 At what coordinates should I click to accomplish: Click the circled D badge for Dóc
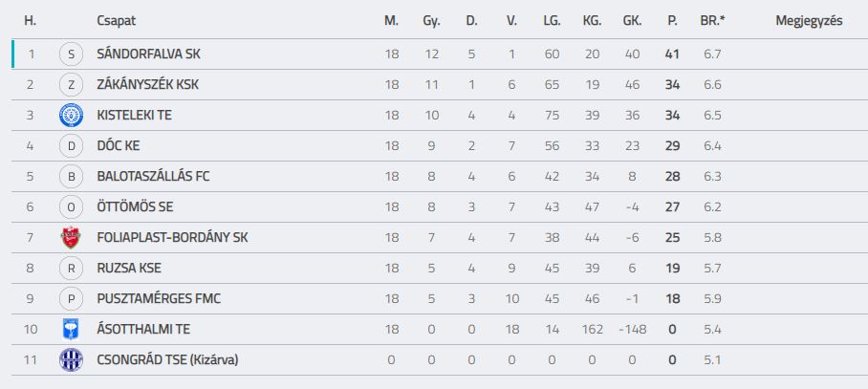pyautogui.click(x=71, y=146)
